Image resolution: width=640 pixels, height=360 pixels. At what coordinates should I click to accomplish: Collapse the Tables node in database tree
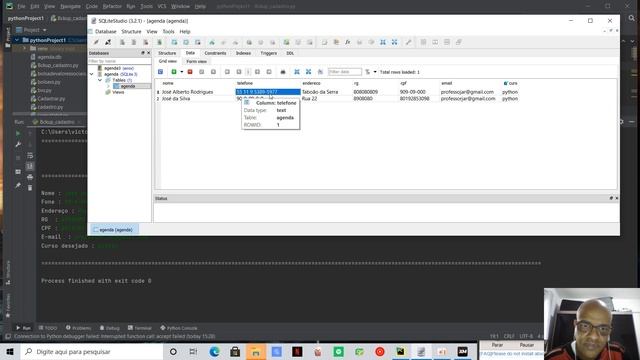(100, 80)
